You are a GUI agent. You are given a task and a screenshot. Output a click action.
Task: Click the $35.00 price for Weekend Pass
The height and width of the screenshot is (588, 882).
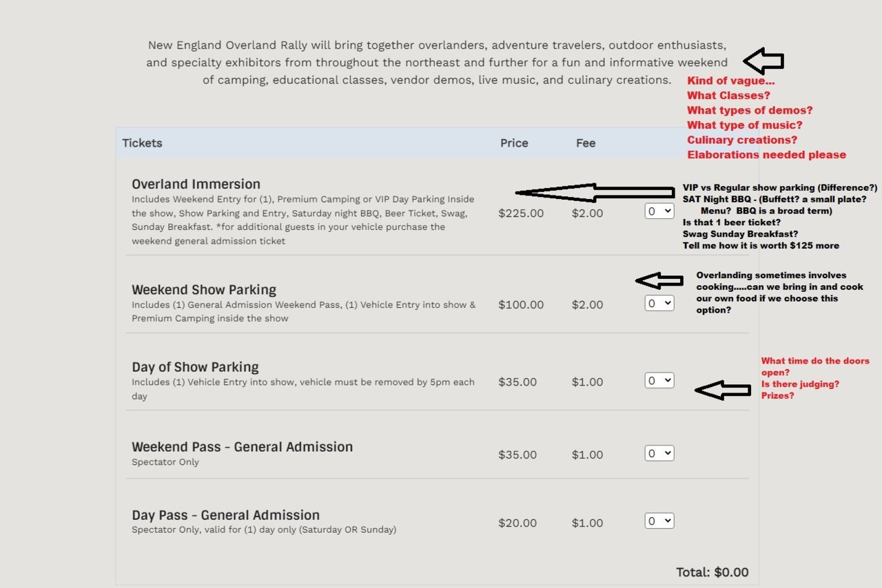click(x=517, y=454)
